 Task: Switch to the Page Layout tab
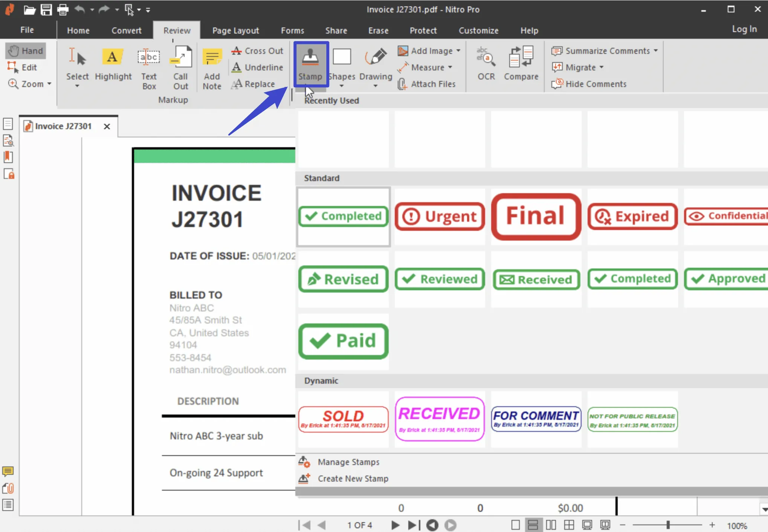point(235,30)
